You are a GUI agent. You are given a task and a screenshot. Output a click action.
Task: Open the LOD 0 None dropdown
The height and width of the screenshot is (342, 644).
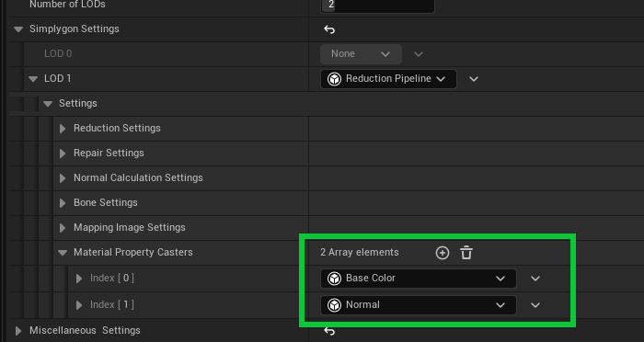point(361,54)
